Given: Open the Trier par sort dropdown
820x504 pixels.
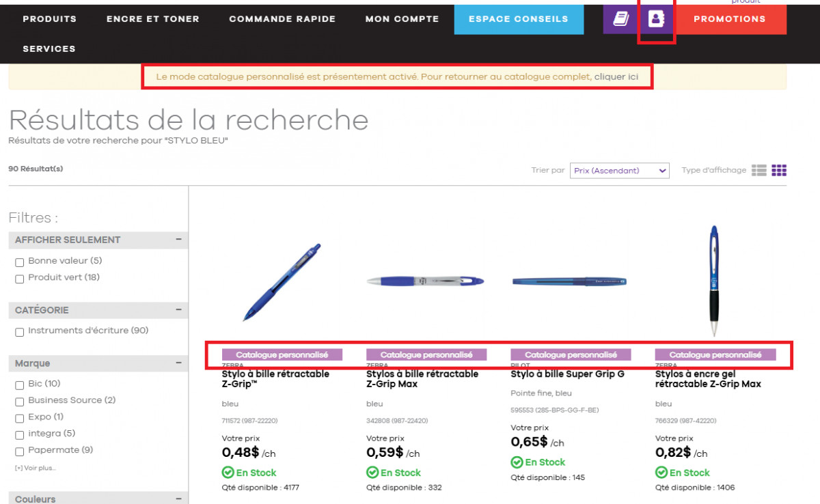Looking at the screenshot, I should pos(618,170).
